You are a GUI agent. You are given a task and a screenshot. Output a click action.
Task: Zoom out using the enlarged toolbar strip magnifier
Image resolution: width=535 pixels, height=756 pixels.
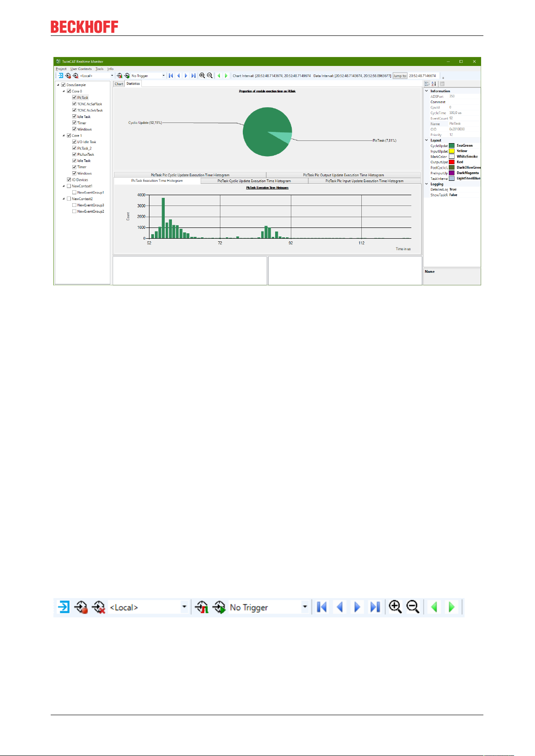coord(412,607)
